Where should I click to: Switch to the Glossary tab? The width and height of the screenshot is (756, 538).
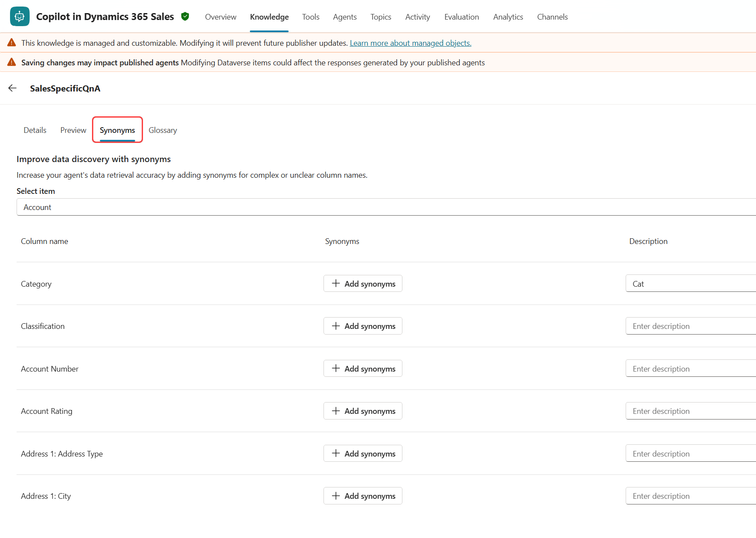pos(163,130)
